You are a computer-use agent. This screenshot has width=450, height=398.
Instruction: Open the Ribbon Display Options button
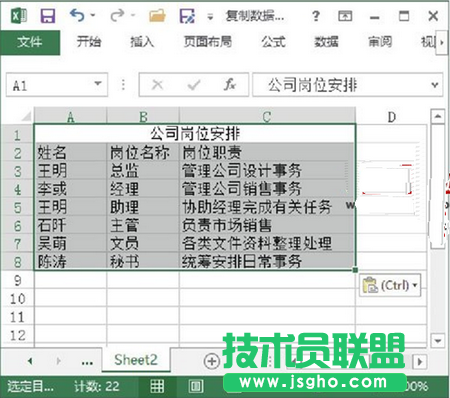click(x=345, y=16)
